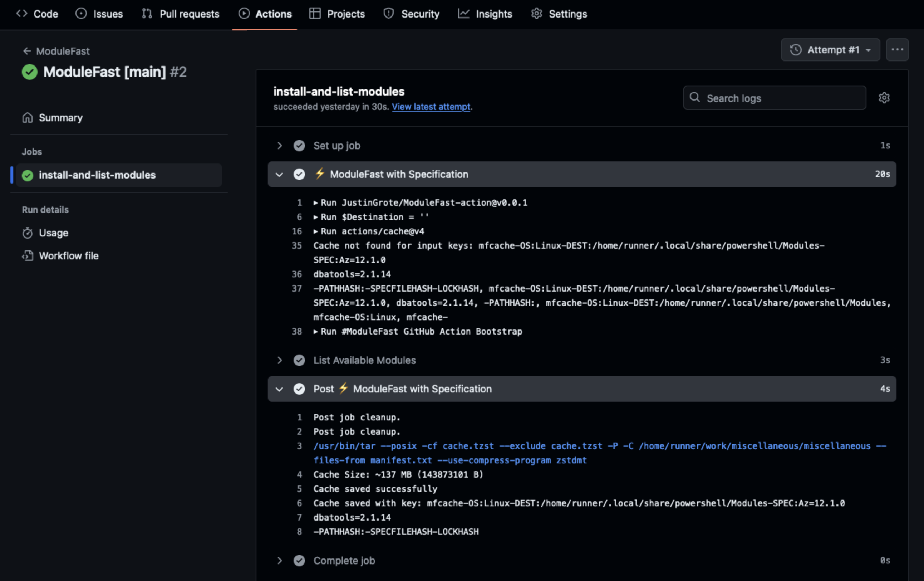Screen dimensions: 924x581
Task: Click the magnifier icon in Search logs
Action: coord(694,97)
